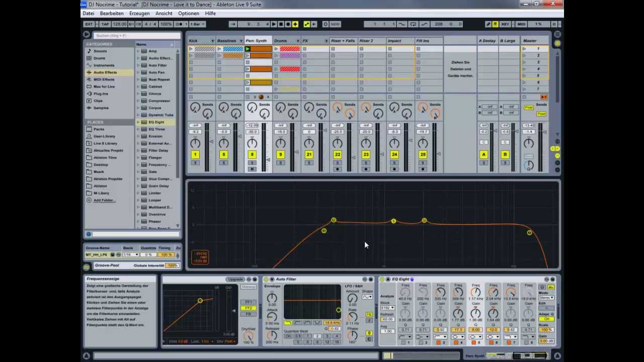Select Samples category in browser
Image resolution: width=644 pixels, height=362 pixels.
[101, 108]
